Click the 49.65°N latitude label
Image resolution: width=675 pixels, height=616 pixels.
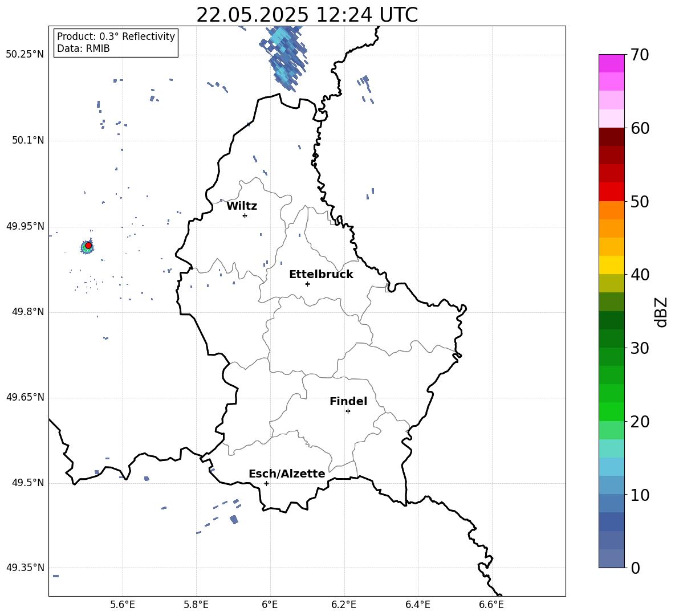[x=25, y=397]
